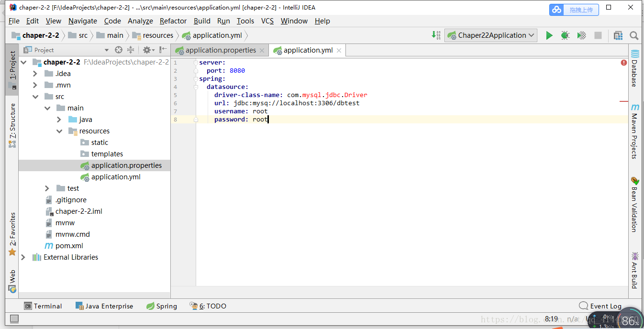This screenshot has width=644, height=329.
Task: Select .gitignore file in tree
Action: [71, 200]
